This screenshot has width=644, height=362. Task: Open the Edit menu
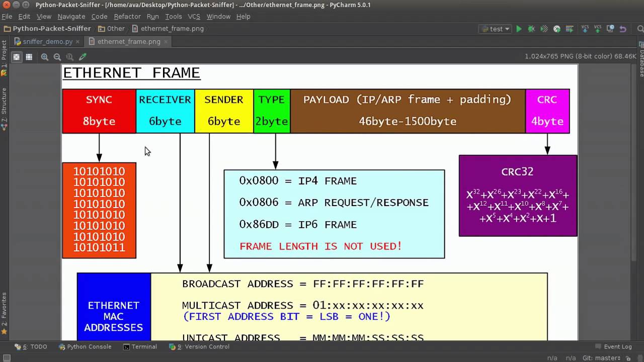coord(24,16)
